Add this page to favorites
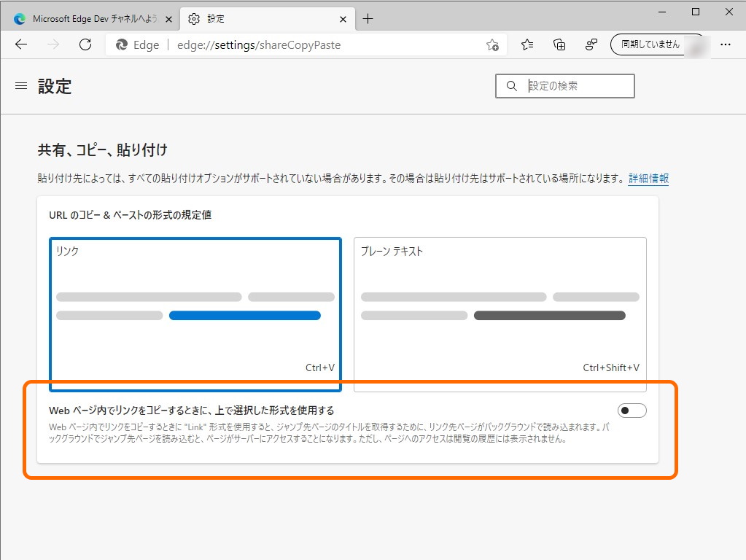The height and width of the screenshot is (560, 746). 493,44
